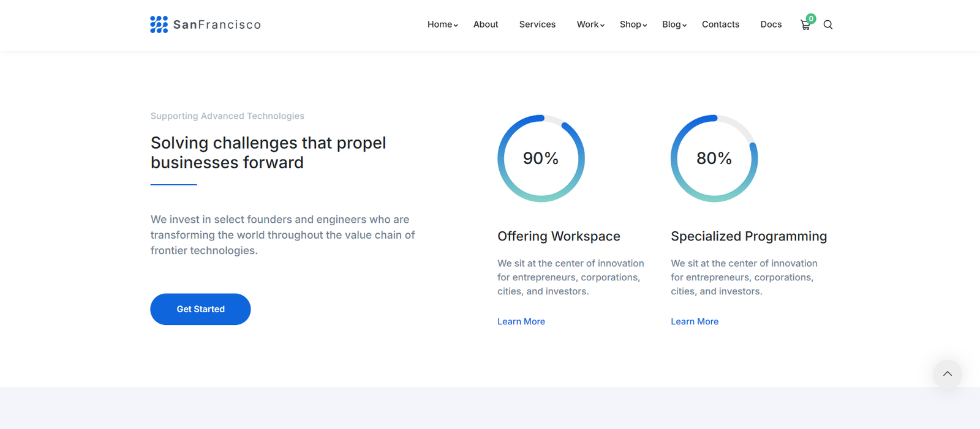Click the "Solving challenges" main headline
The width and height of the screenshot is (980, 429).
(268, 152)
